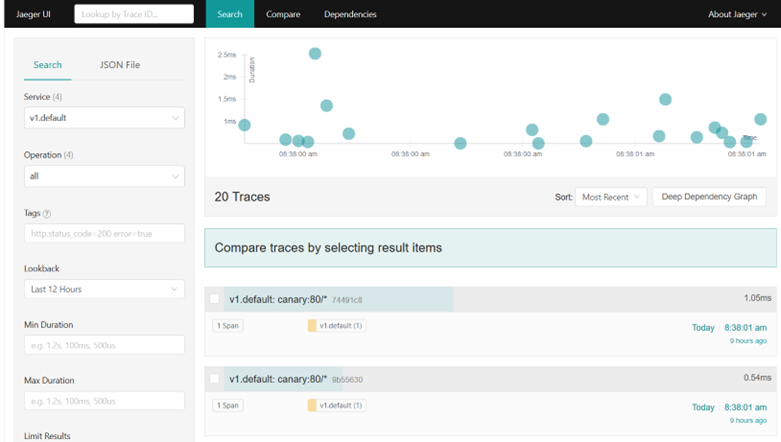Change sort order from Most Recent
This screenshot has width=781, height=442.
tap(611, 197)
